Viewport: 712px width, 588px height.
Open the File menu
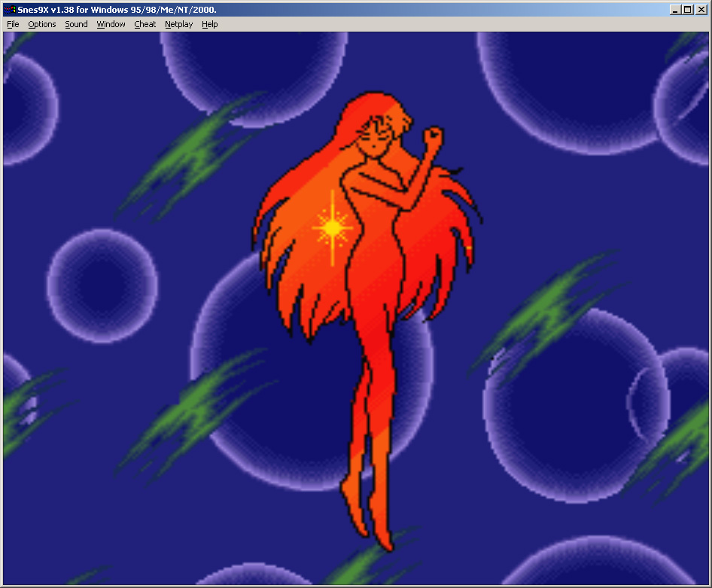(13, 25)
